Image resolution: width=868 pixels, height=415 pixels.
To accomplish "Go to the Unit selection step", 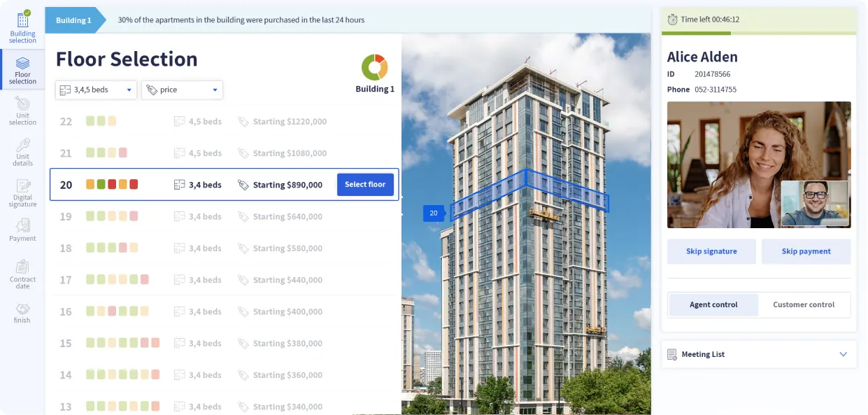I will (22, 111).
